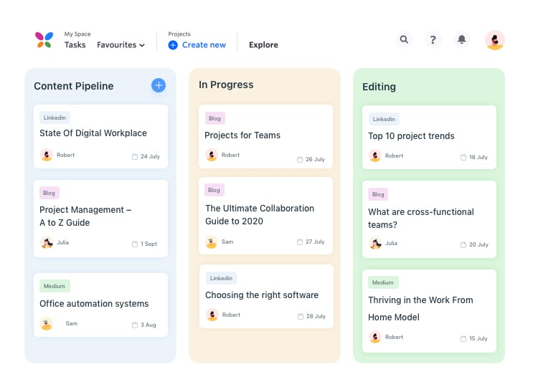Open Office automation systems card
The image size is (533, 392).
[x=100, y=305]
